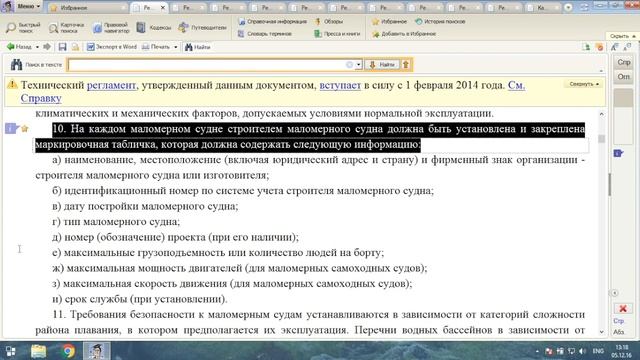The width and height of the screenshot is (640, 360).
Task: Search upward with the orange up arrow
Action: pyautogui.click(x=406, y=64)
